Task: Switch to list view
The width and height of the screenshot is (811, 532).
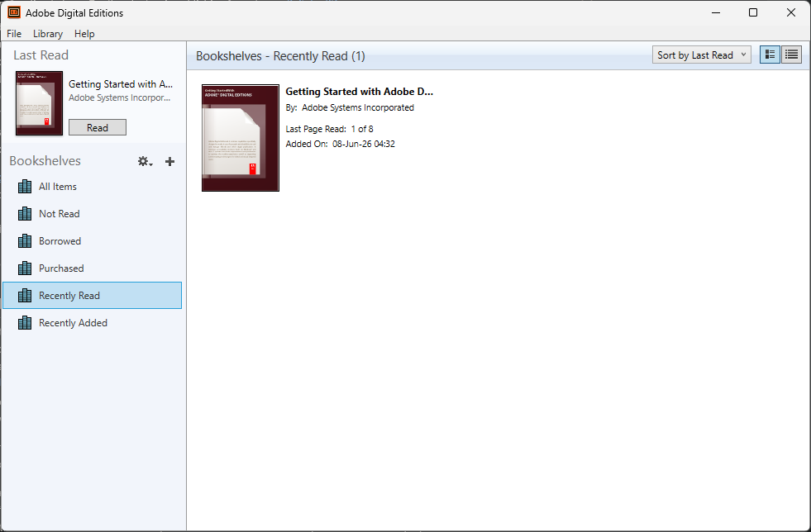Action: pos(791,55)
